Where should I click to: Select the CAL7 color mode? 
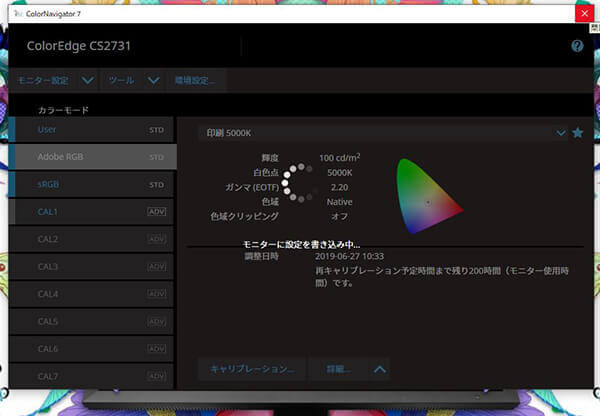pos(92,376)
